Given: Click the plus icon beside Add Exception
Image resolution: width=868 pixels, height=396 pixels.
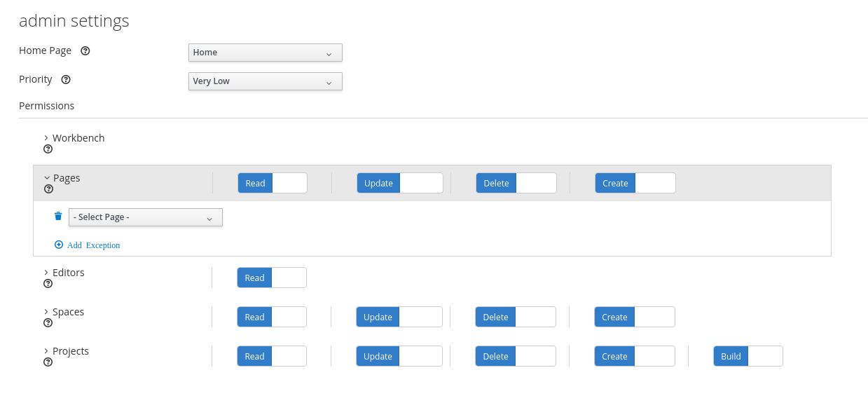Looking at the screenshot, I should coord(59,245).
